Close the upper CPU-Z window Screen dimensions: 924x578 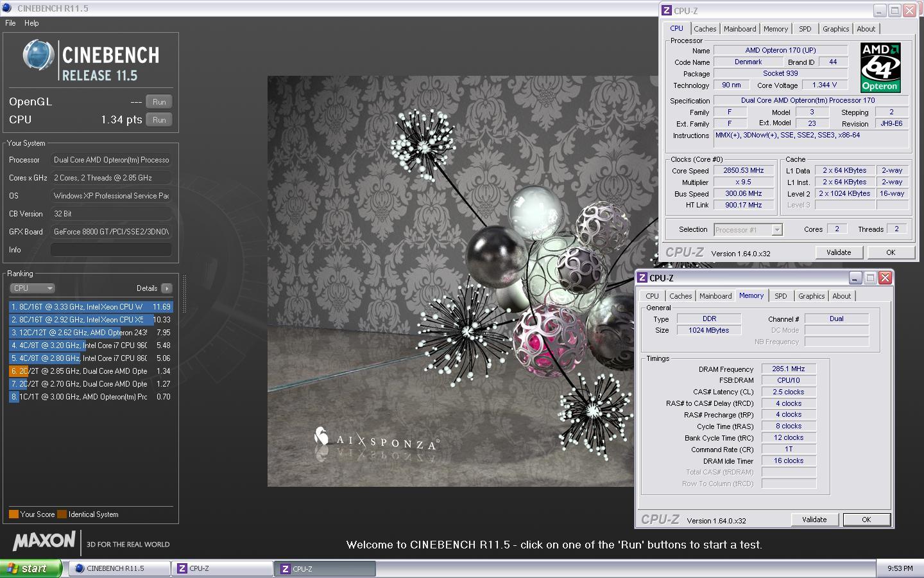point(909,11)
